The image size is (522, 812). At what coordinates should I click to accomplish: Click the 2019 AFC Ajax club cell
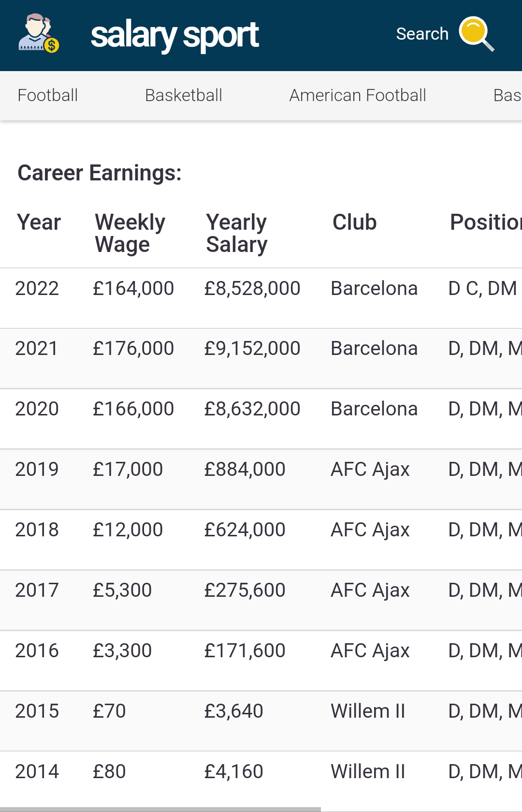(x=370, y=470)
